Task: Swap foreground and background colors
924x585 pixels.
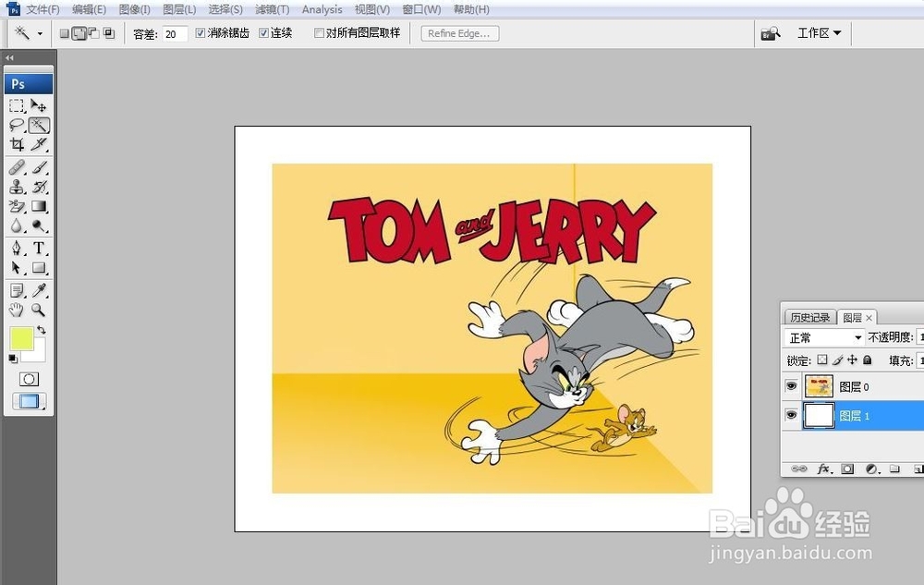Action: [x=42, y=330]
